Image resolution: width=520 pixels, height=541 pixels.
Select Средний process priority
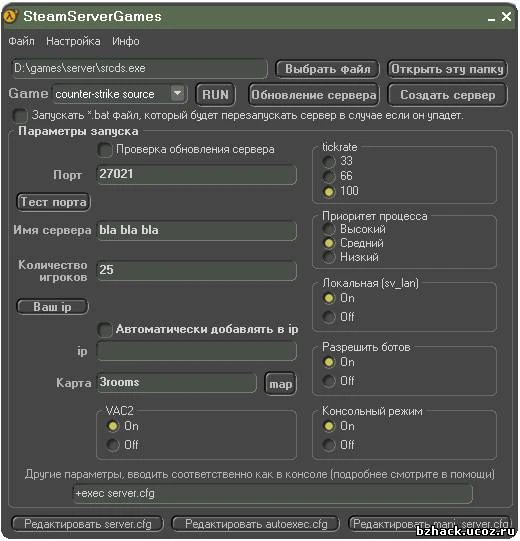(329, 243)
